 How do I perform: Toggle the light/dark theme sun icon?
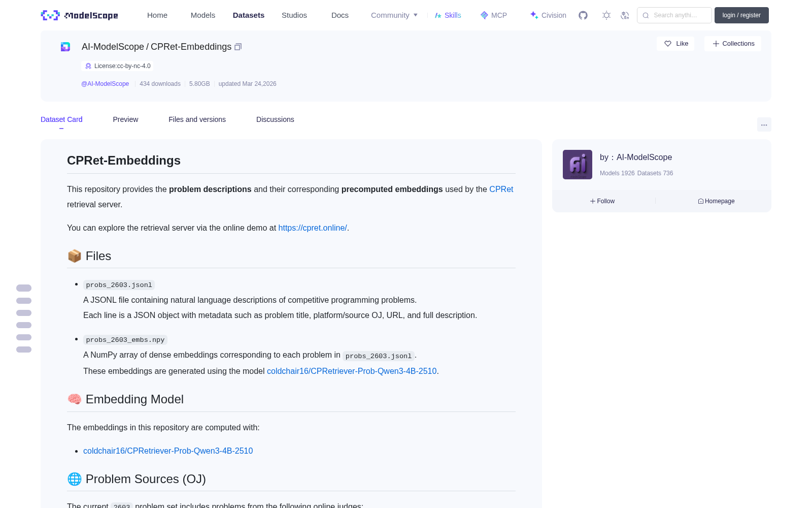coord(606,15)
